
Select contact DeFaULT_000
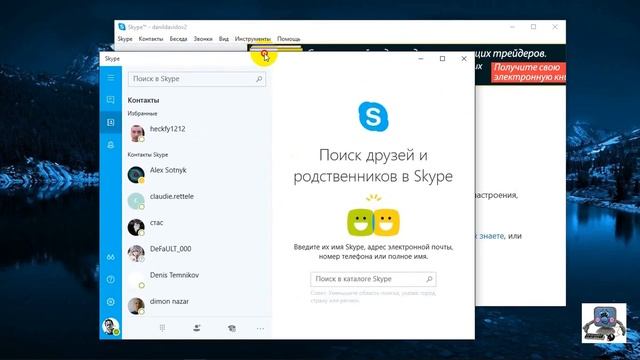pyautogui.click(x=197, y=253)
